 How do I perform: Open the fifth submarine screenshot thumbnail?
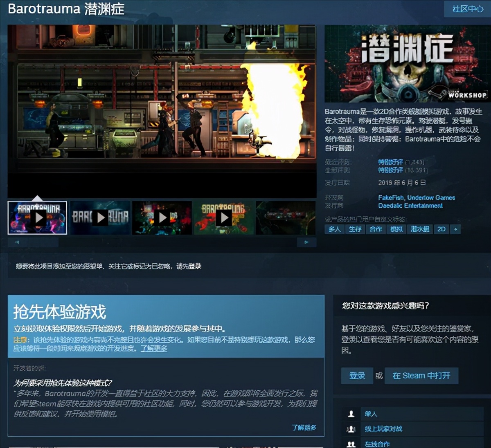(286, 217)
